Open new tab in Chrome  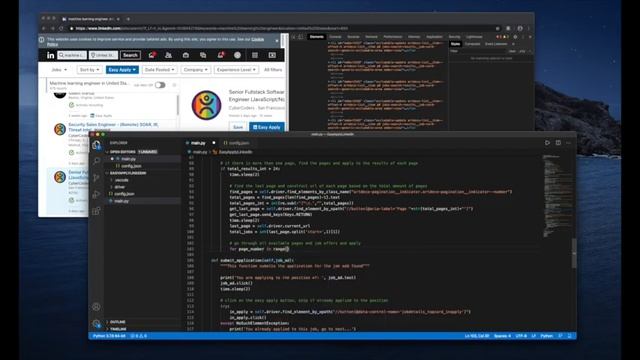[128, 19]
